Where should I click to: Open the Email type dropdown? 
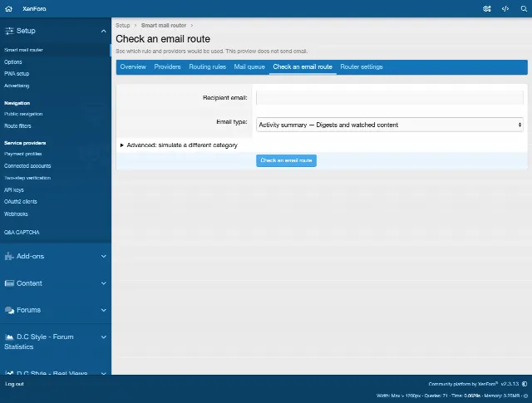point(390,125)
